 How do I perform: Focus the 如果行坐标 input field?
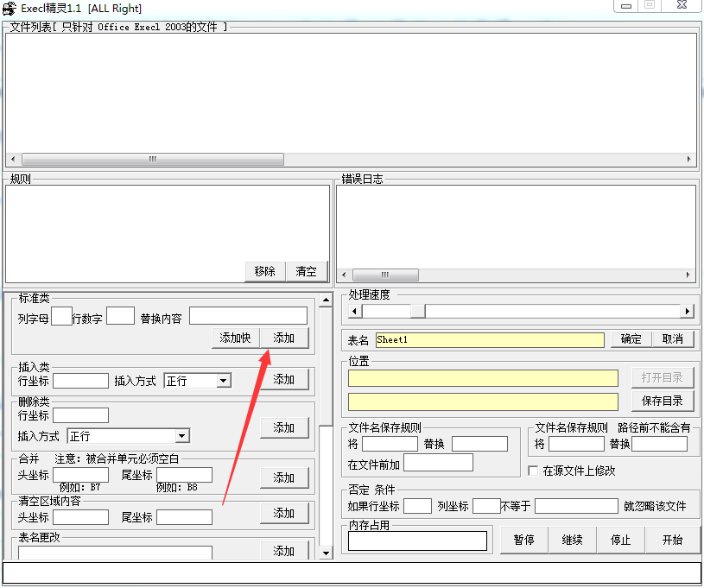click(417, 506)
